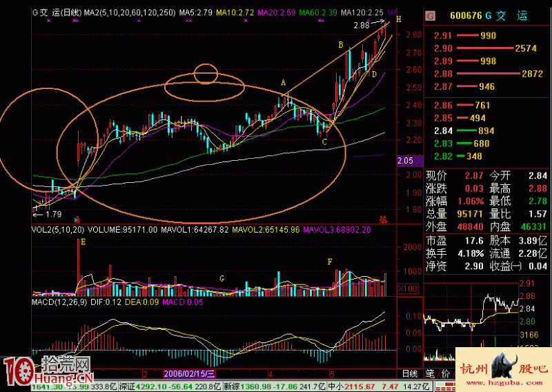Click the 涨幅 value 1.06%

tap(471, 202)
